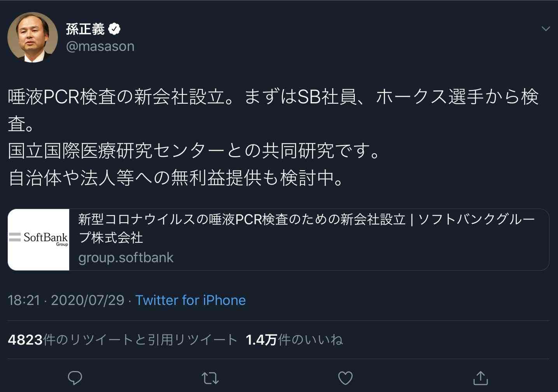
Task: Open the 新型コロナウイルスの唾液PCR検査 card title
Action: tap(307, 228)
